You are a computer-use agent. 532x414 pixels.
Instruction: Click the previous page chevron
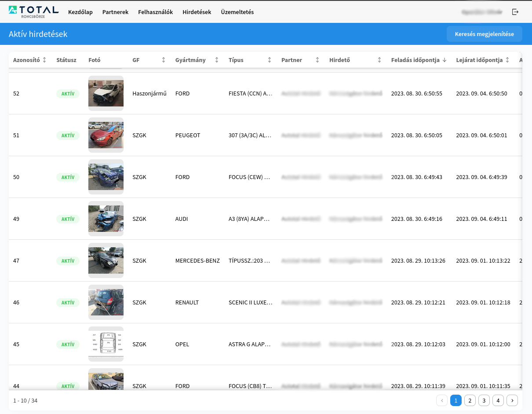pyautogui.click(x=442, y=400)
